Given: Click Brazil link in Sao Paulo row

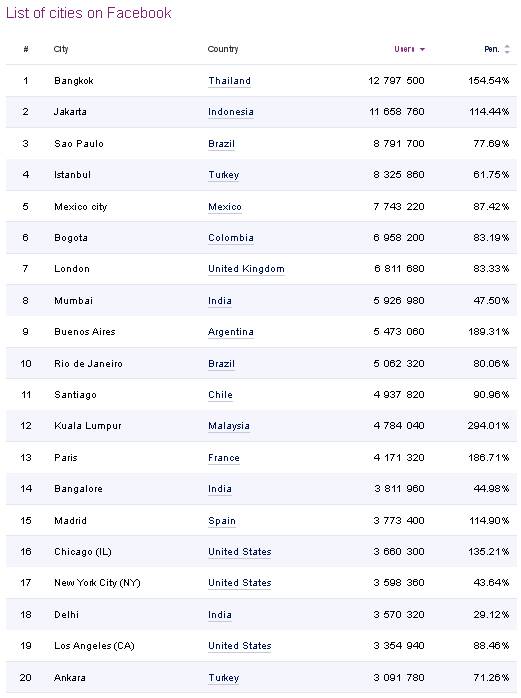Looking at the screenshot, I should pyautogui.click(x=221, y=144).
